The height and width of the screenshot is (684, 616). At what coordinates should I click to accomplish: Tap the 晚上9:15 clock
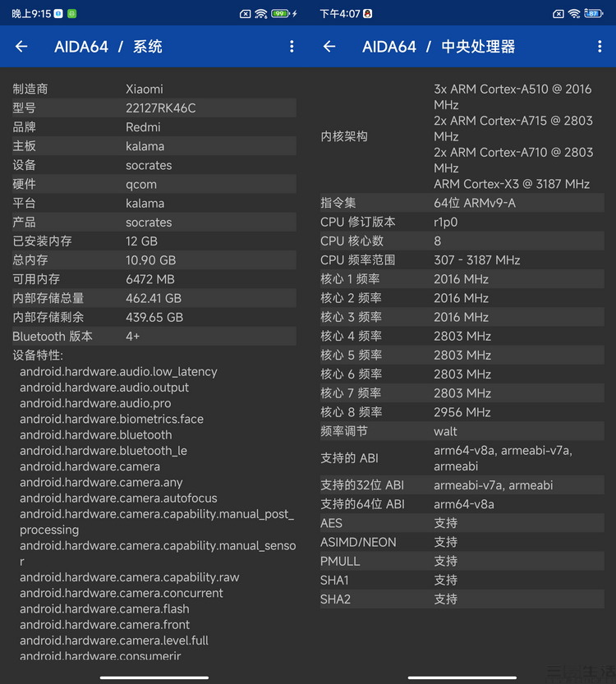[x=31, y=14]
